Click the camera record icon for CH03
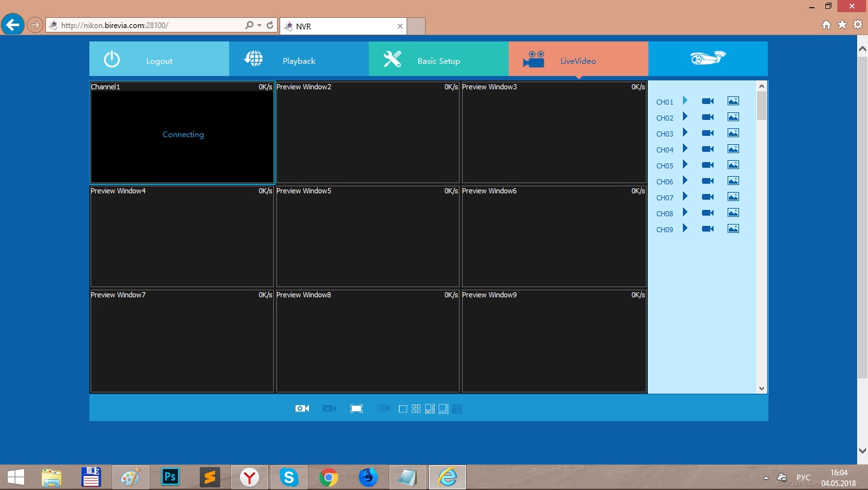 point(708,133)
